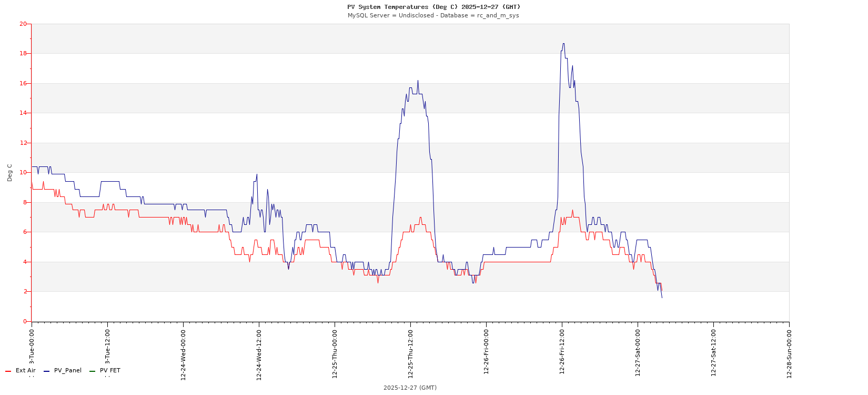Click the 20 value on y-axis

pos(23,24)
